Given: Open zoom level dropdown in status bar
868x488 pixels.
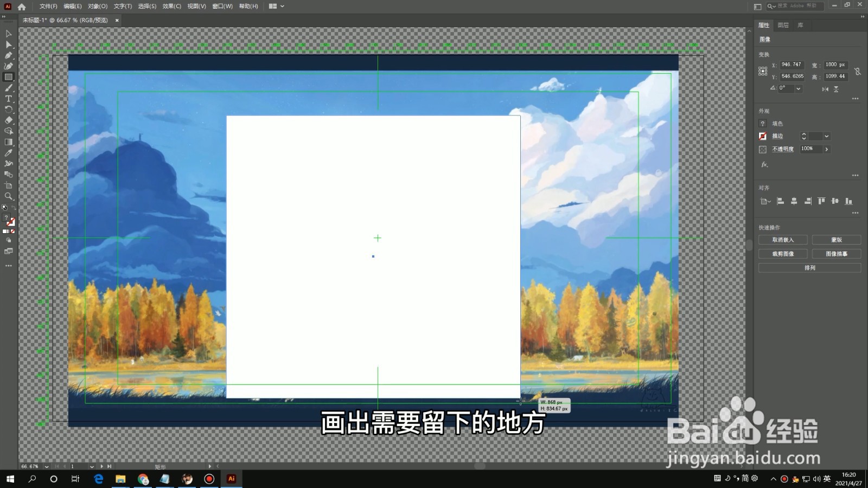Looking at the screenshot, I should (46, 466).
